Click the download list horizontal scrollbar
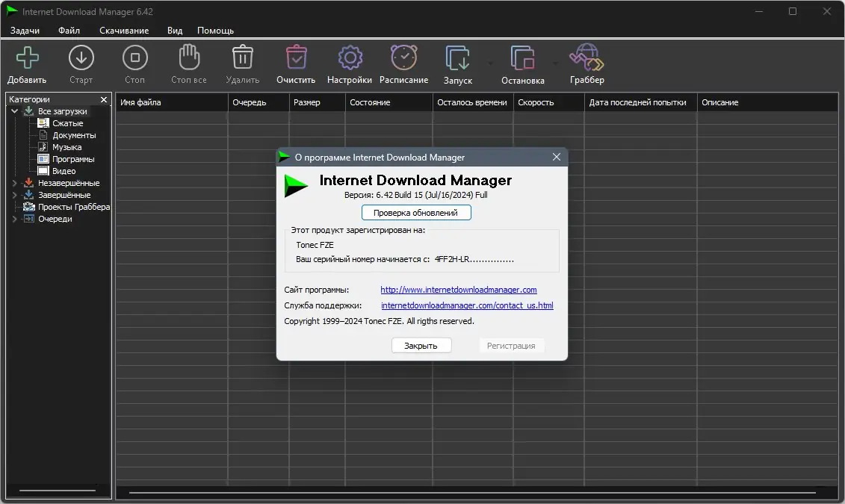Screen dimensions: 845x504 [471, 492]
